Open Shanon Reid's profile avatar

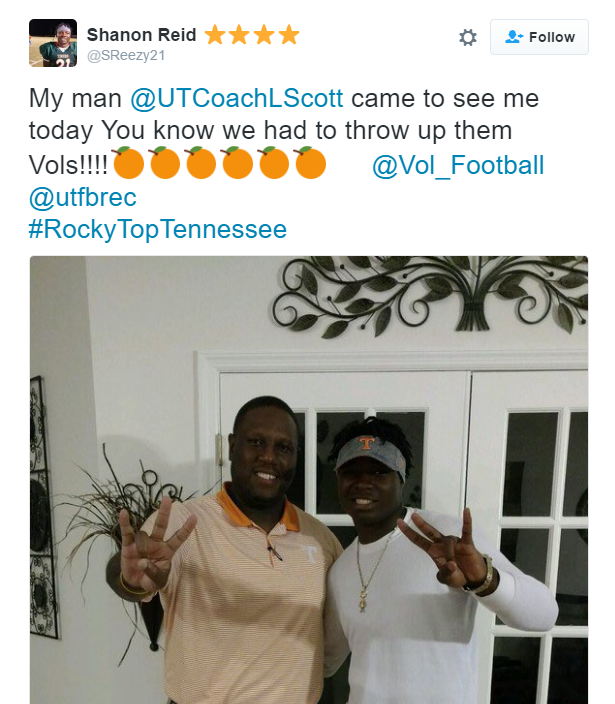[x=53, y=43]
